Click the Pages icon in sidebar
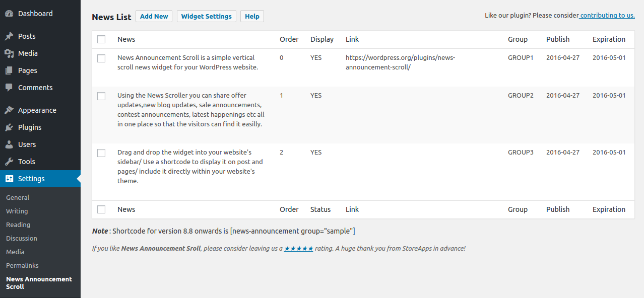Image resolution: width=644 pixels, height=298 pixels. pos(9,70)
